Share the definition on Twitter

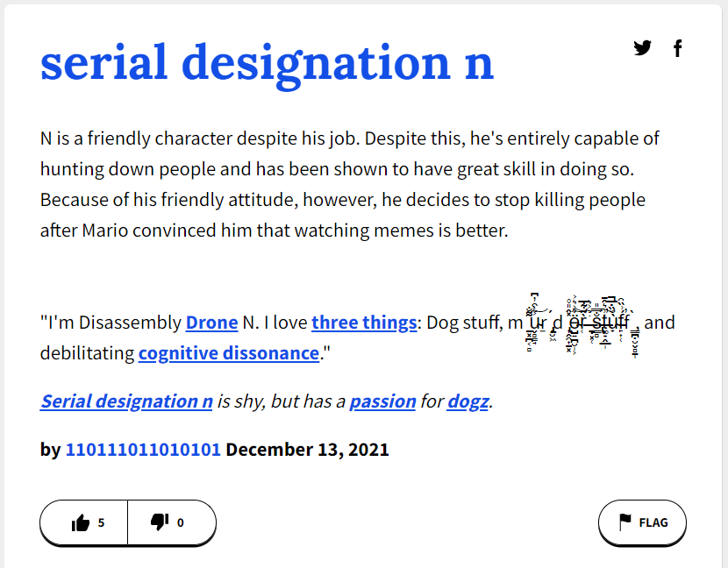coord(642,48)
